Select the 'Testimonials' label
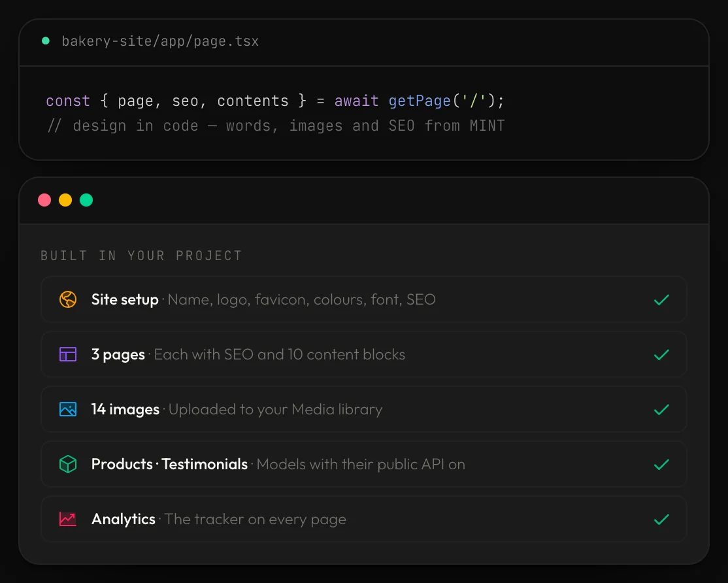 pos(205,464)
